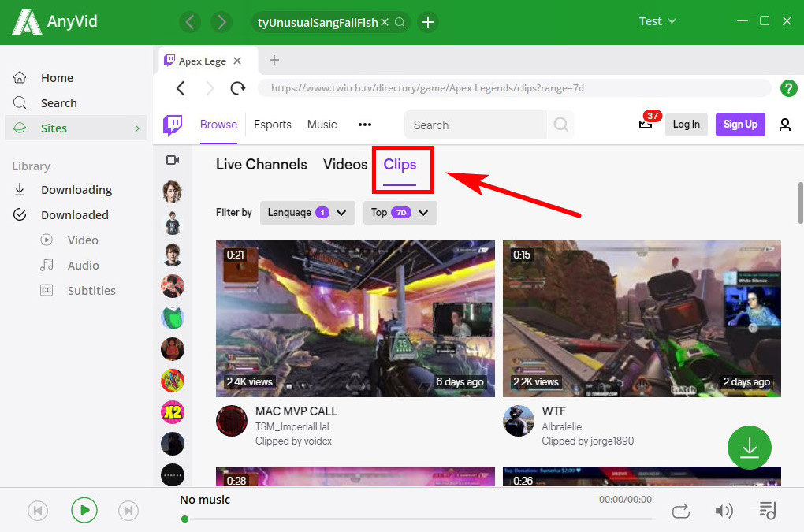
Task: Close the Apex Lege browser tab
Action: 237,61
